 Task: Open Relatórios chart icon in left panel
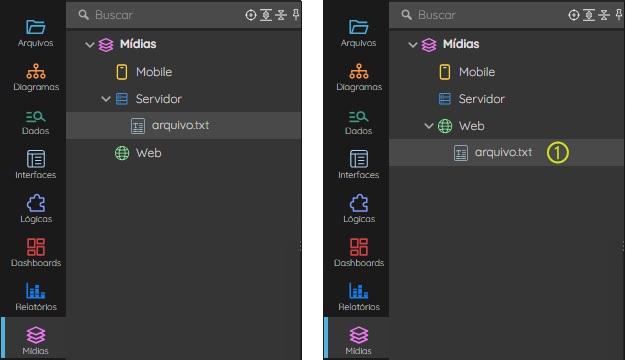(x=36, y=291)
